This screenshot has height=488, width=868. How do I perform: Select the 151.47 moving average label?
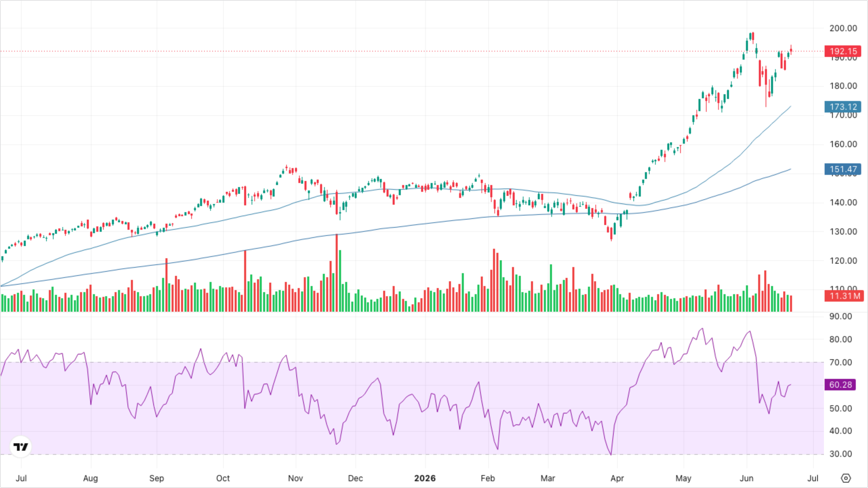843,169
